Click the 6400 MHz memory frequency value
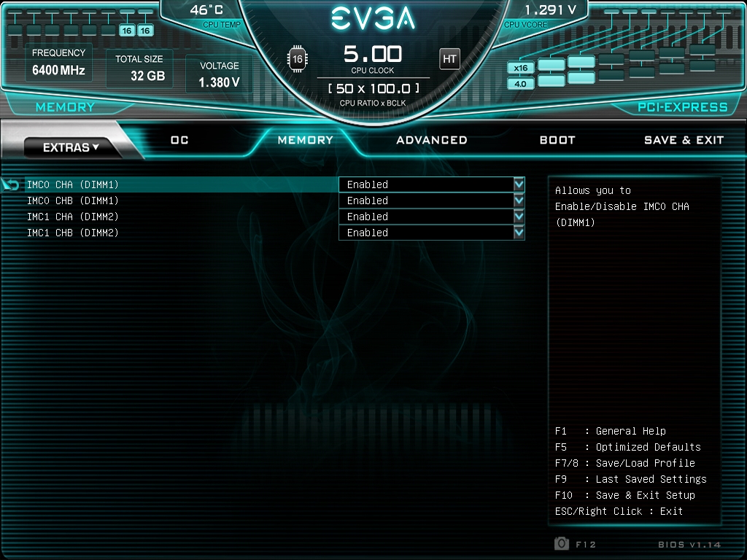 tap(58, 71)
